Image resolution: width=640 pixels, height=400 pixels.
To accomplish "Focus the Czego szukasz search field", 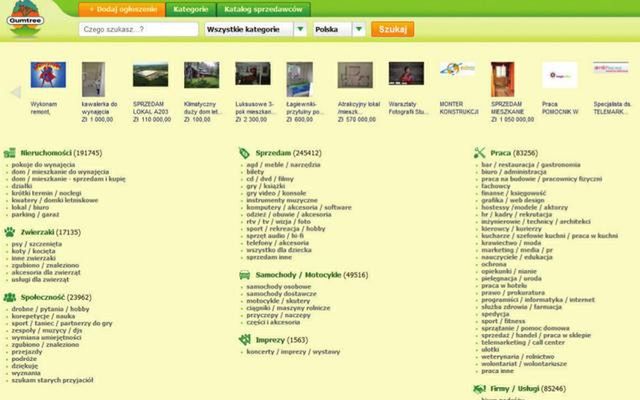I will (138, 29).
